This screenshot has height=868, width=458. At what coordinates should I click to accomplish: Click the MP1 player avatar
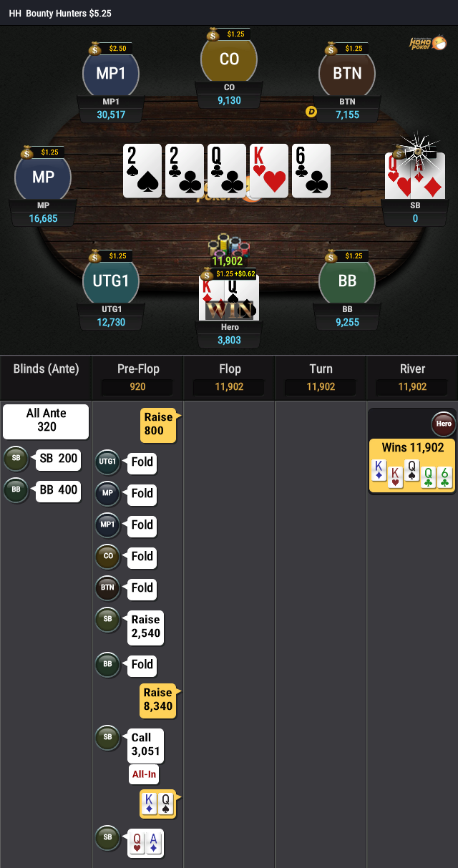[111, 73]
